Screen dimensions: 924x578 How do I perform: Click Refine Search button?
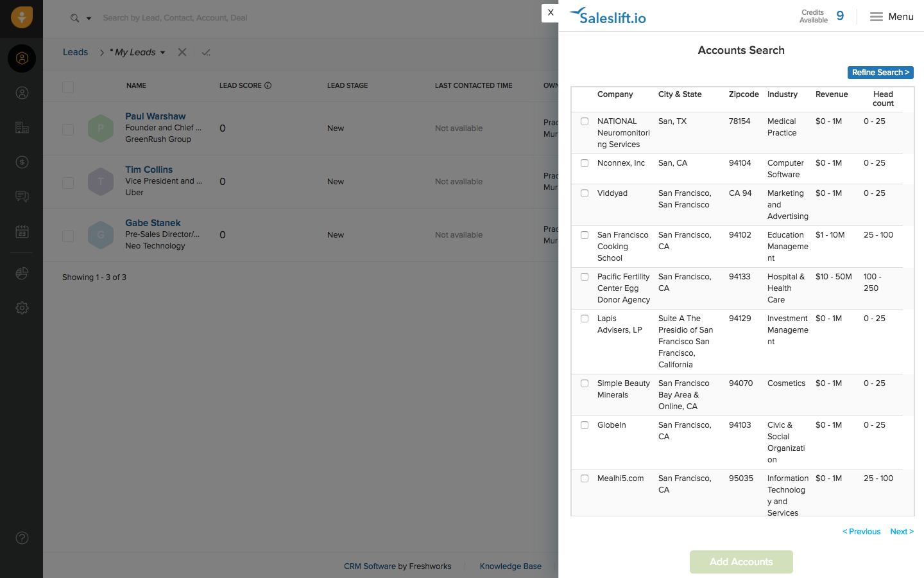(x=880, y=73)
